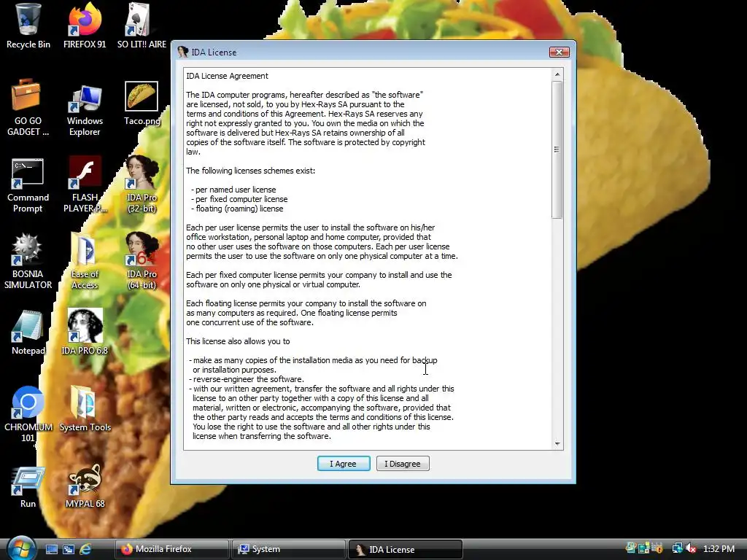This screenshot has height=560, width=747.
Task: Launch the FIREFOX 91 desktop shortcut
Action: pos(85,26)
